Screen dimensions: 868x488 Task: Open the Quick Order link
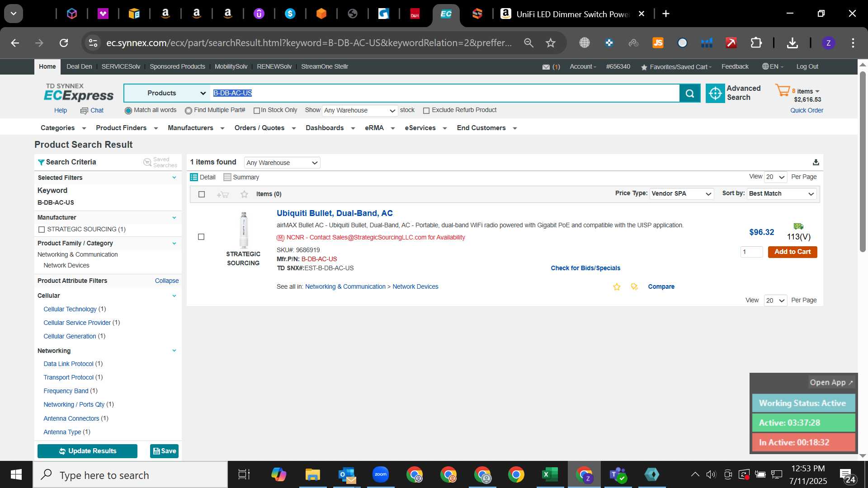tap(807, 111)
